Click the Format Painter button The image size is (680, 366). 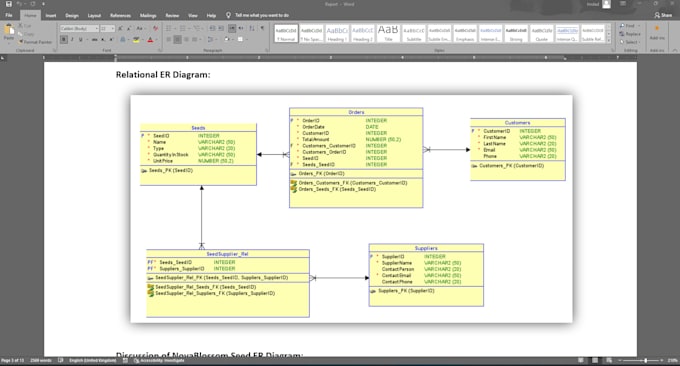click(35, 42)
